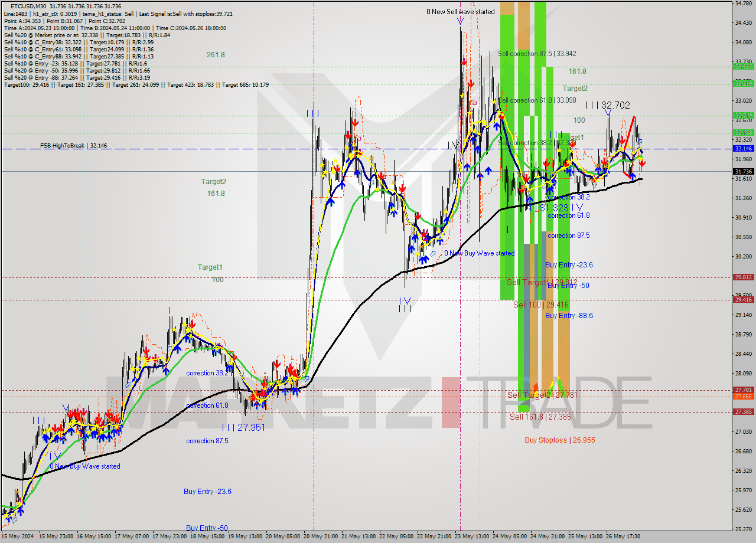This screenshot has height=543, width=756.
Task: Click the 'Target100: 29.416' targets line
Action: click(x=136, y=84)
